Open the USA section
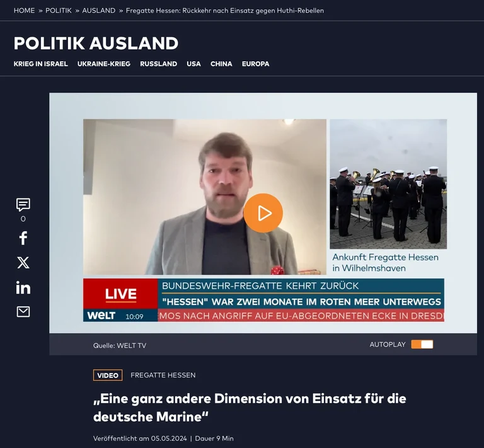Viewport: 484px width, 448px height. (193, 64)
